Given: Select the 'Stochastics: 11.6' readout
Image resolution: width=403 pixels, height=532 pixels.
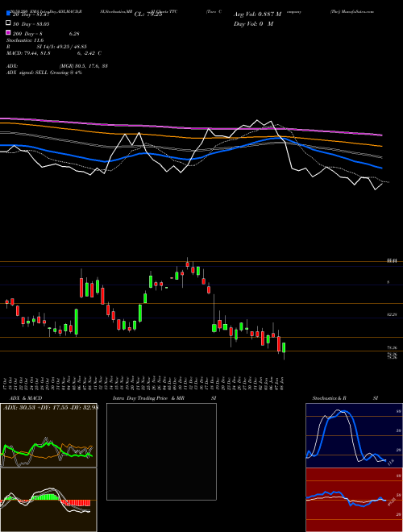Looking at the screenshot, I should [25, 40].
